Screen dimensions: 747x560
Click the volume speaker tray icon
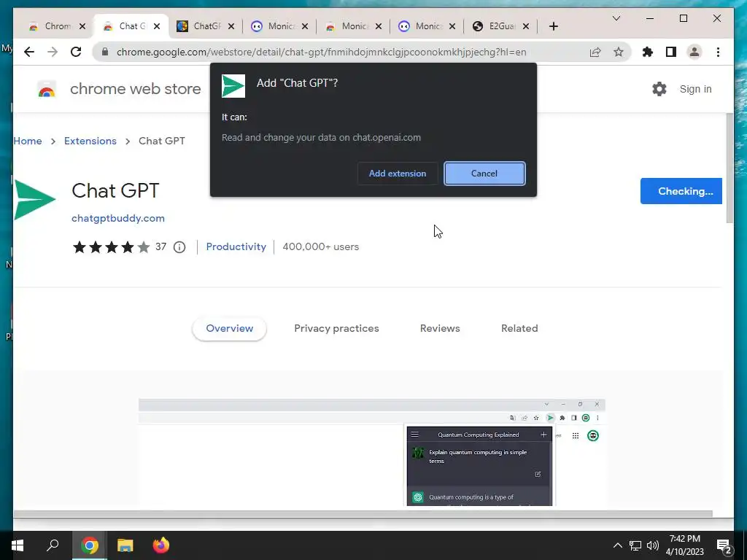point(653,545)
